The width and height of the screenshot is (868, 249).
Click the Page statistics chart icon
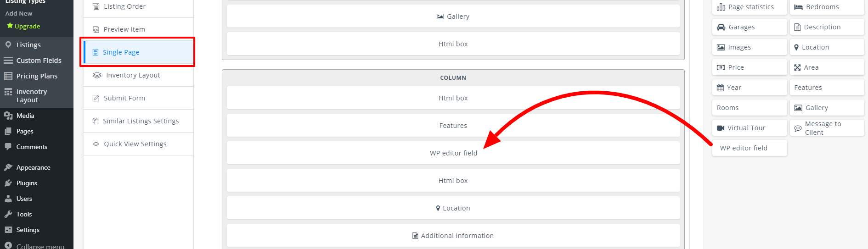point(721,7)
